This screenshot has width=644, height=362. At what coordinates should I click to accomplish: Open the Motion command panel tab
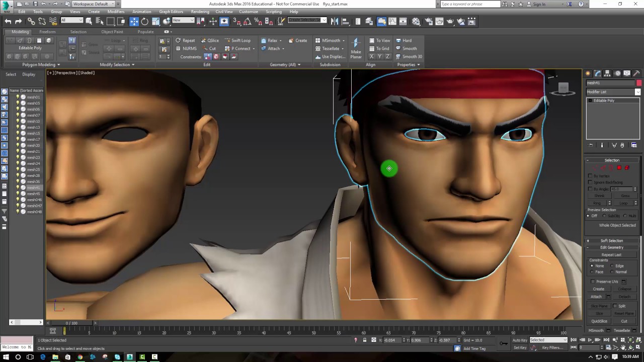(x=617, y=73)
